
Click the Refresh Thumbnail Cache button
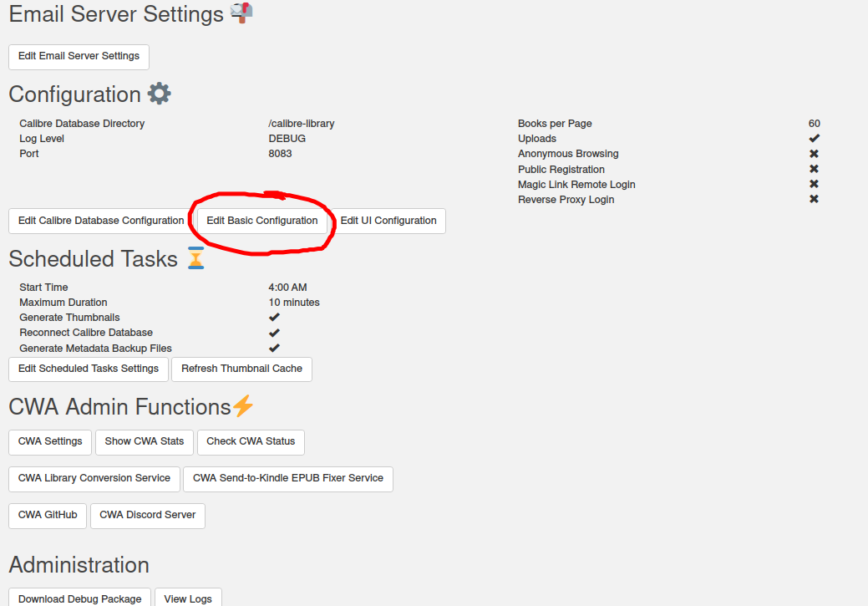(x=242, y=369)
